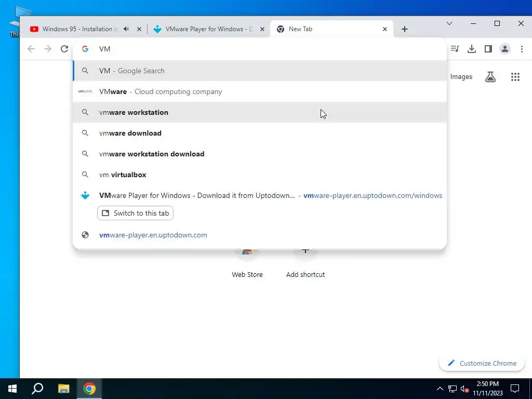Open the network tray icon
This screenshot has width=532, height=399.
453,389
